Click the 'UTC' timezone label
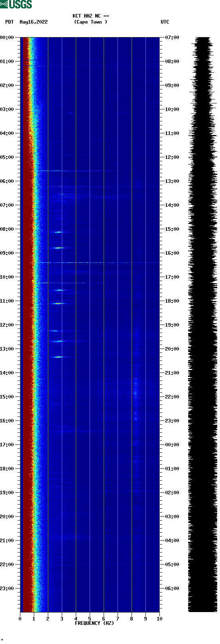The image size is (220, 644). tap(165, 22)
